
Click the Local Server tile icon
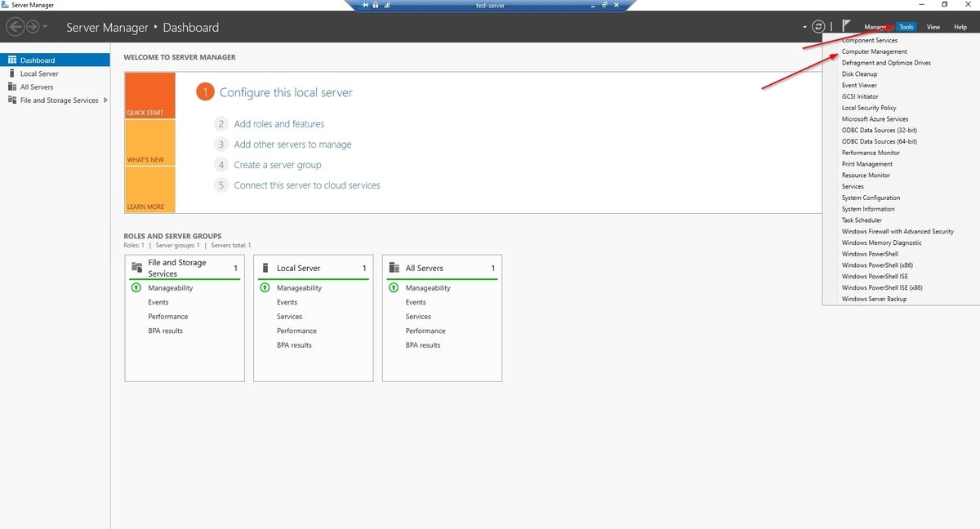[x=265, y=268]
